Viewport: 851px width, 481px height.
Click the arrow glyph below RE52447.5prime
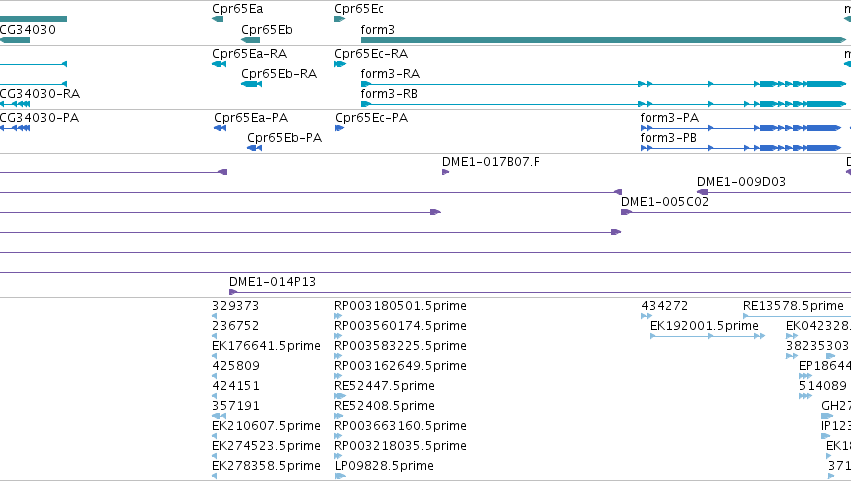coord(340,396)
